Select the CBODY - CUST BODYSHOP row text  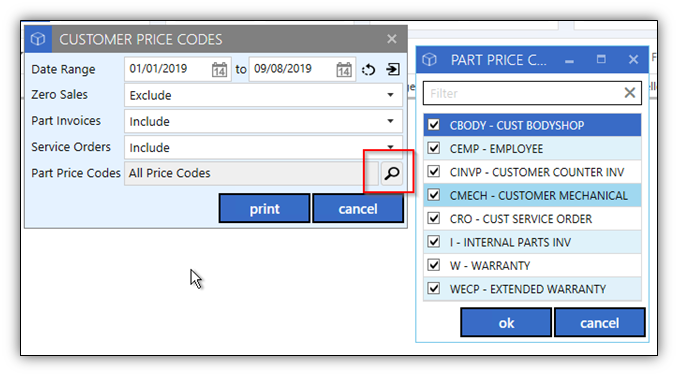click(x=517, y=125)
